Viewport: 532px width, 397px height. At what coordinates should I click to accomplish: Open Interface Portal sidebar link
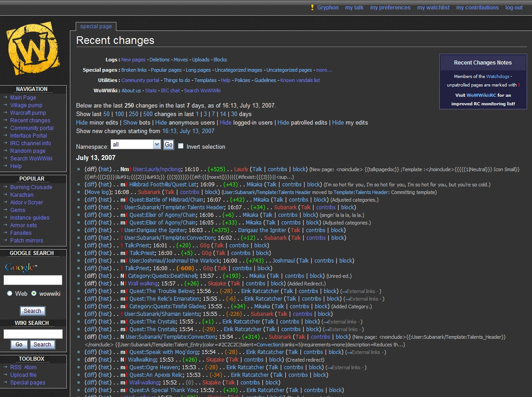coord(29,135)
